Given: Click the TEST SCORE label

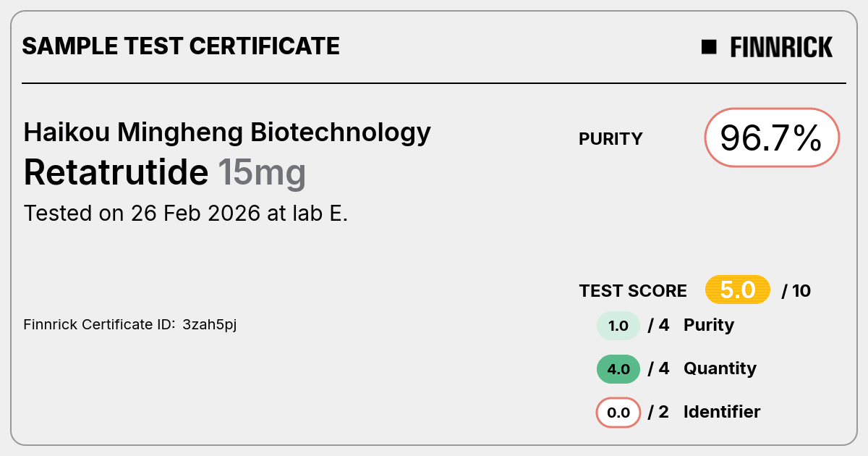Looking at the screenshot, I should [633, 291].
